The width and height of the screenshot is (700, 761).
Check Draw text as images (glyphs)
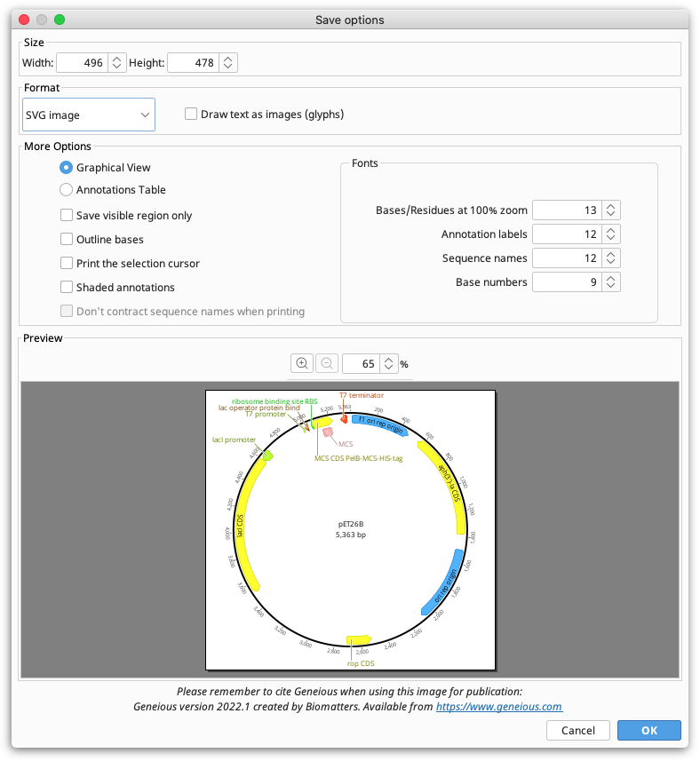[191, 114]
